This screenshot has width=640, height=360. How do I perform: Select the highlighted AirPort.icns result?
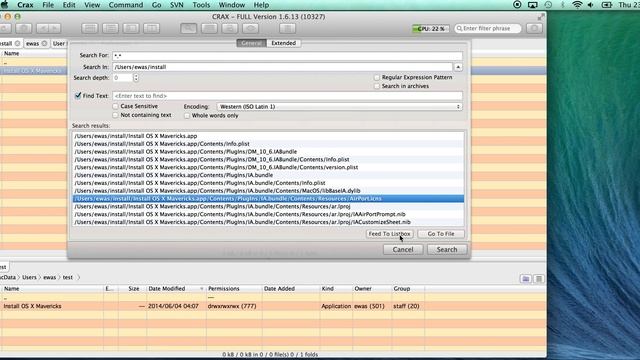[x=268, y=198]
